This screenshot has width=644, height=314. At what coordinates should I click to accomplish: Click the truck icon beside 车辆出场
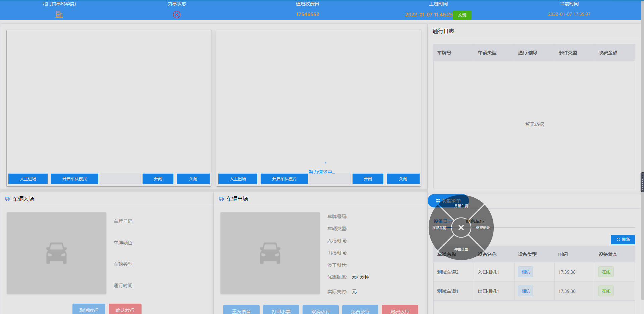click(x=221, y=199)
